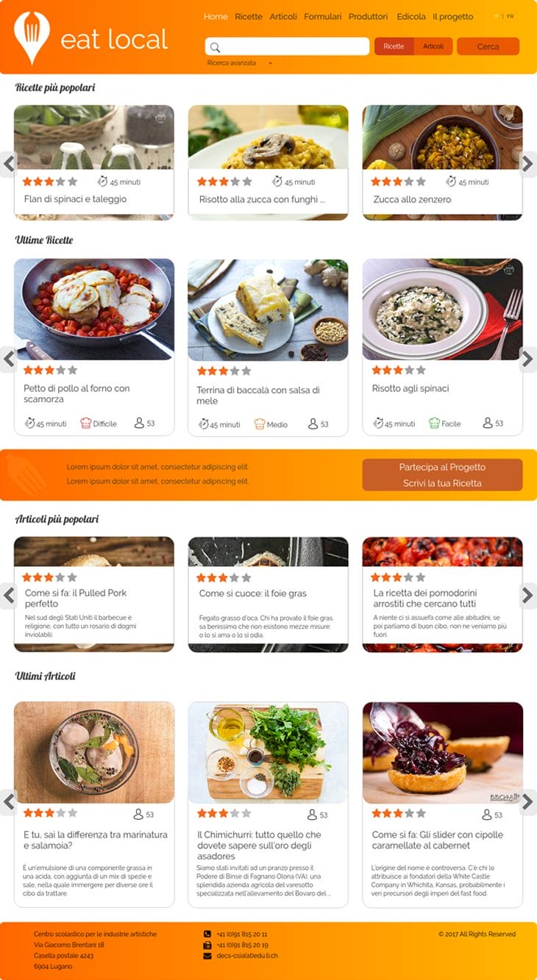Show previous Ultime Ricette with left arrow
This screenshot has height=980, width=537.
9,360
